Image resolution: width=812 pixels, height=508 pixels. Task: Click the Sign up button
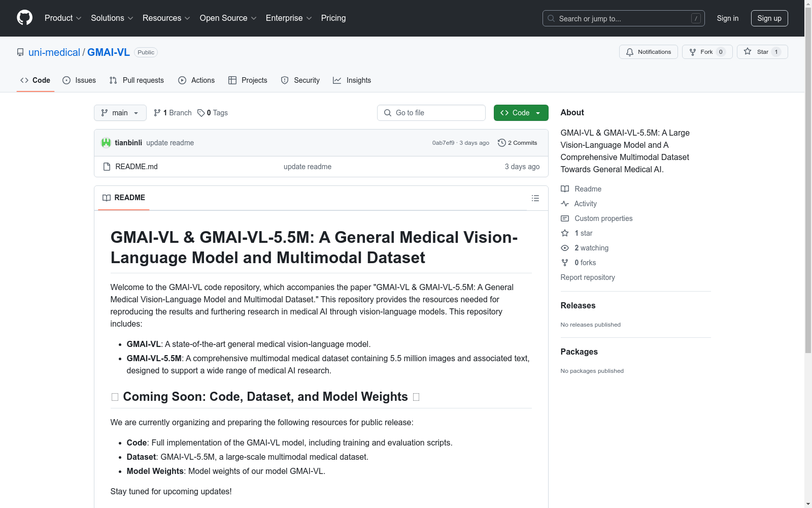(x=769, y=18)
